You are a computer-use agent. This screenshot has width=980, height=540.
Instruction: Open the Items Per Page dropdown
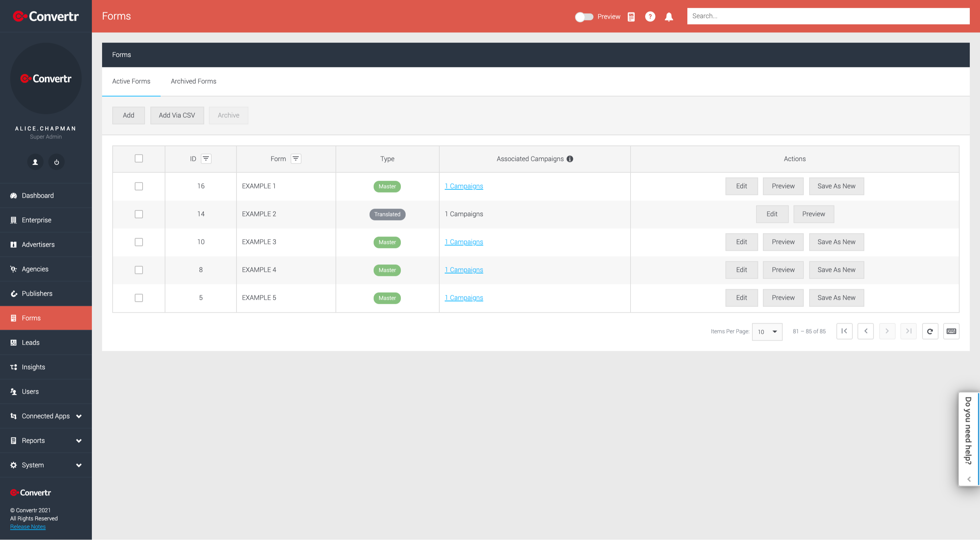click(x=767, y=332)
